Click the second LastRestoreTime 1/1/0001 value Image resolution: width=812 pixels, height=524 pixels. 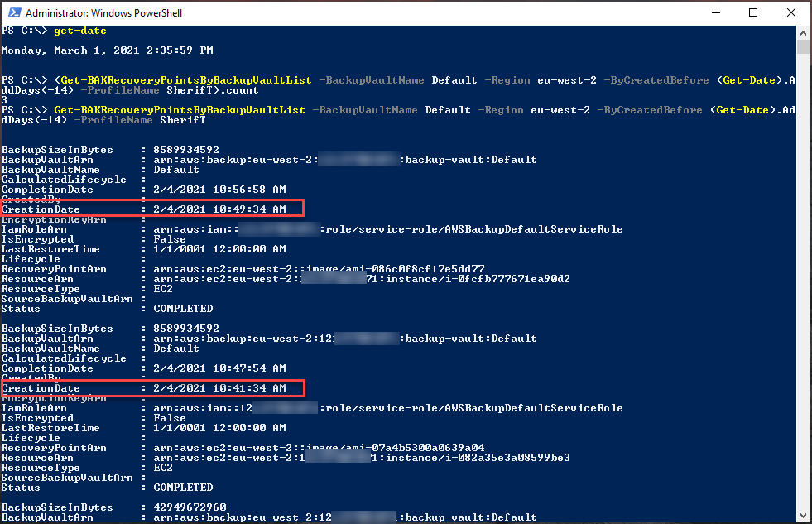[x=219, y=428]
